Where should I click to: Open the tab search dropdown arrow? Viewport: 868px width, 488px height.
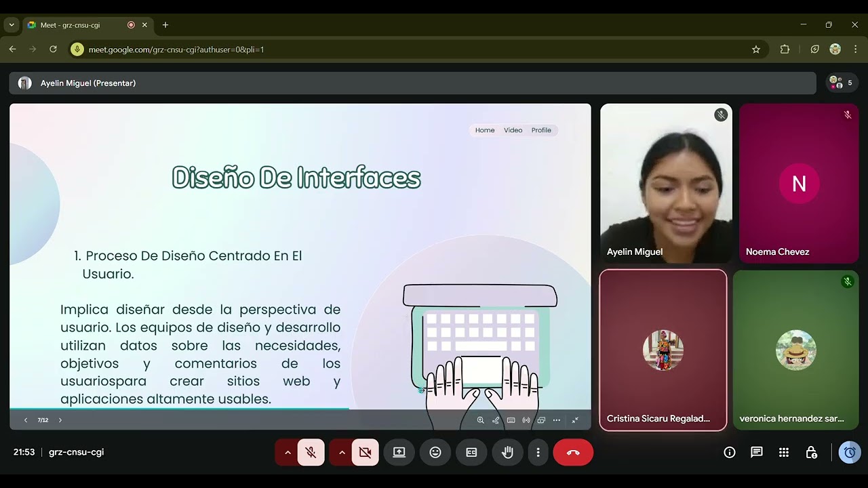[x=11, y=25]
